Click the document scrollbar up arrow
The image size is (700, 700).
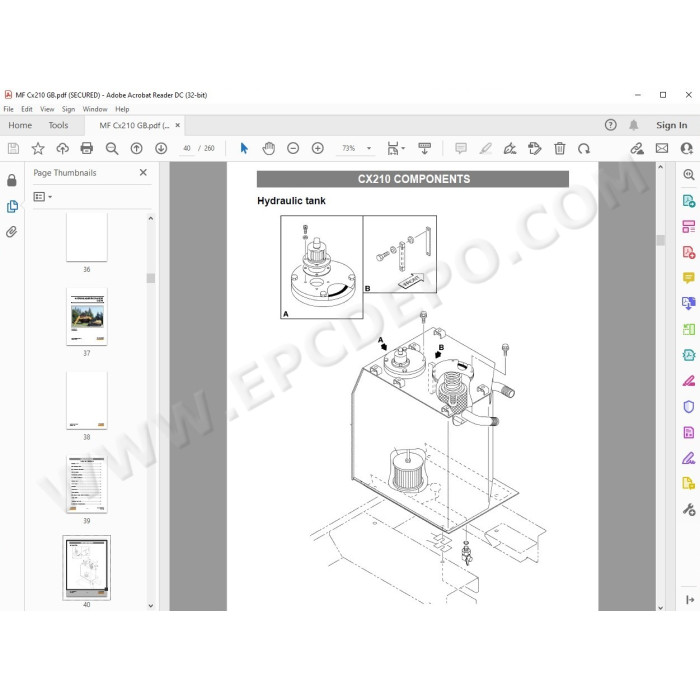pyautogui.click(x=661, y=167)
